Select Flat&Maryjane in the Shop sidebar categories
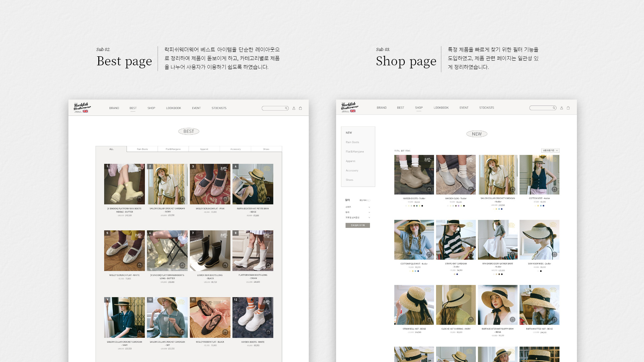This screenshot has height=362, width=644. (355, 152)
